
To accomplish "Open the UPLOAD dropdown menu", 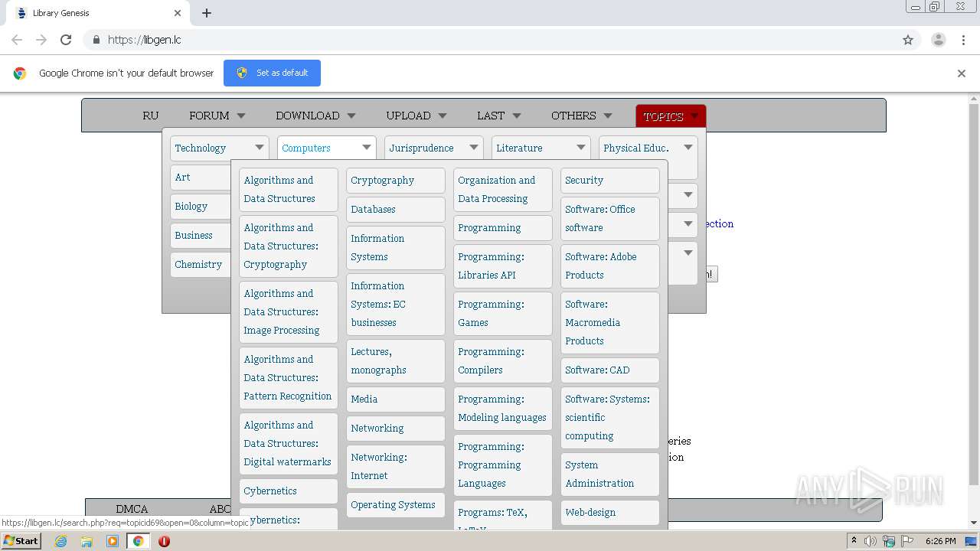I will coord(416,116).
